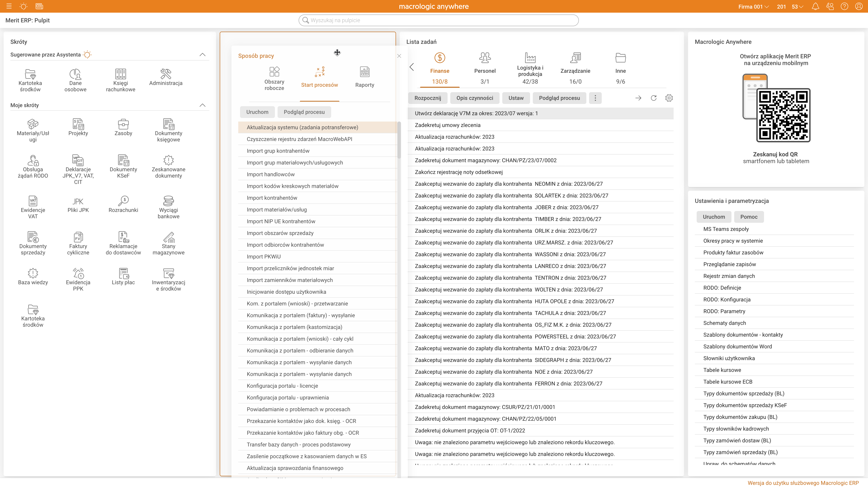868x488 pixels.
Task: Click the process list scrollbar
Action: pyautogui.click(x=399, y=140)
